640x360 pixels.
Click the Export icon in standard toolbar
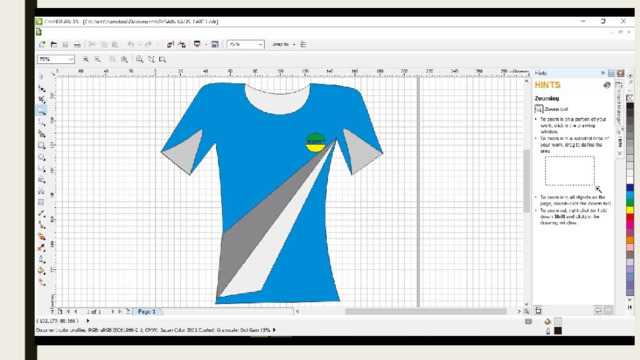pos(182,44)
